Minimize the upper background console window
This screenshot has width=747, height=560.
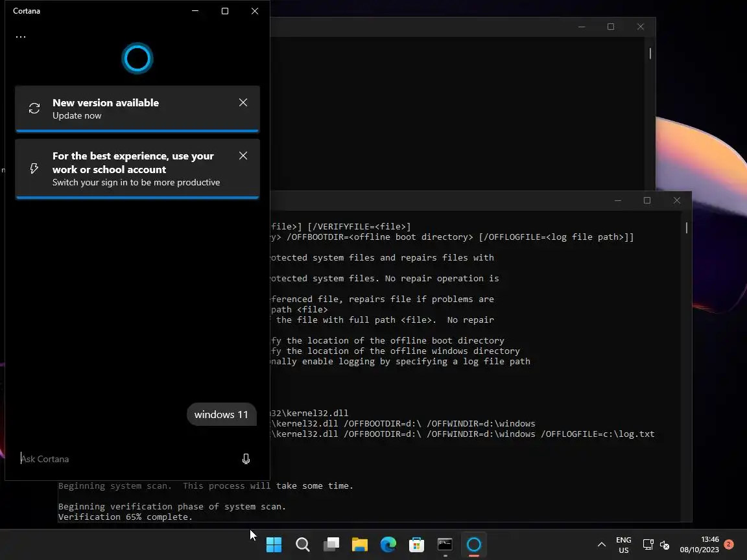click(581, 27)
